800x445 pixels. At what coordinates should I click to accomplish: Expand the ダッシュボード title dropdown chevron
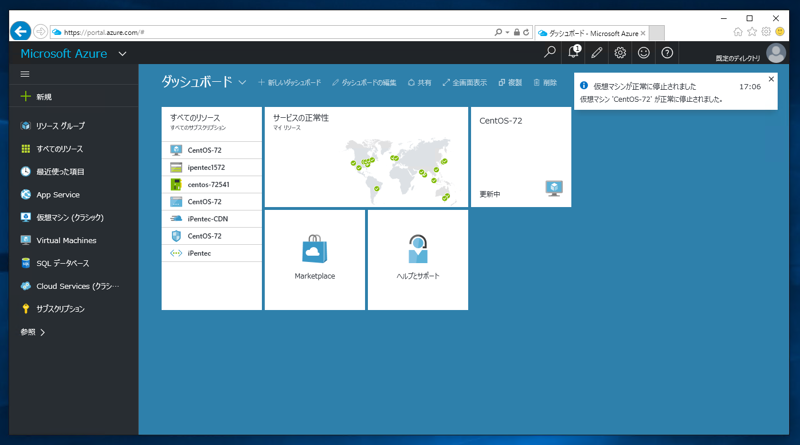point(242,82)
